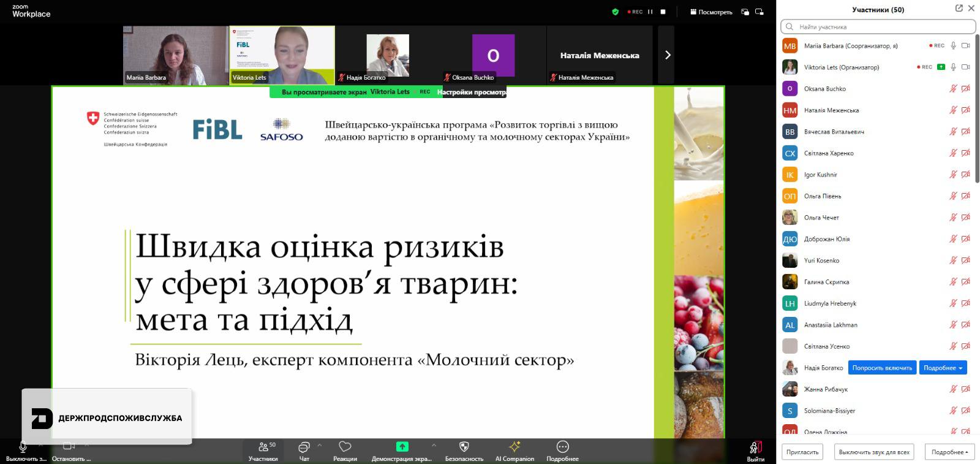Open the Посмотреть view menu
This screenshot has height=464, width=980.
(x=711, y=12)
